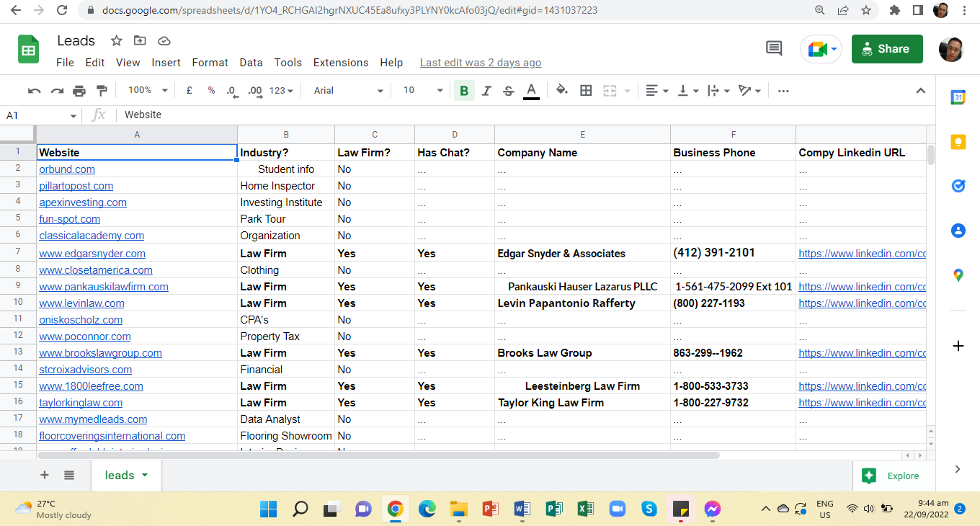Star the Leads document
Viewport: 980px width, 526px height.
(x=116, y=40)
